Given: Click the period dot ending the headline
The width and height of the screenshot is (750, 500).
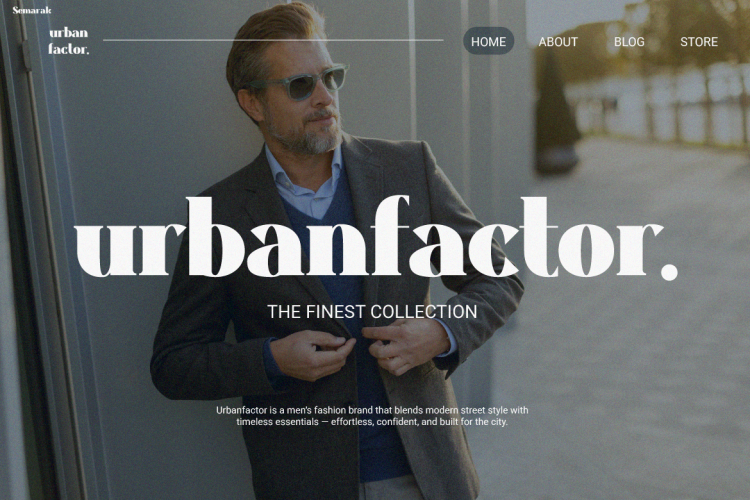Looking at the screenshot, I should coord(669,271).
